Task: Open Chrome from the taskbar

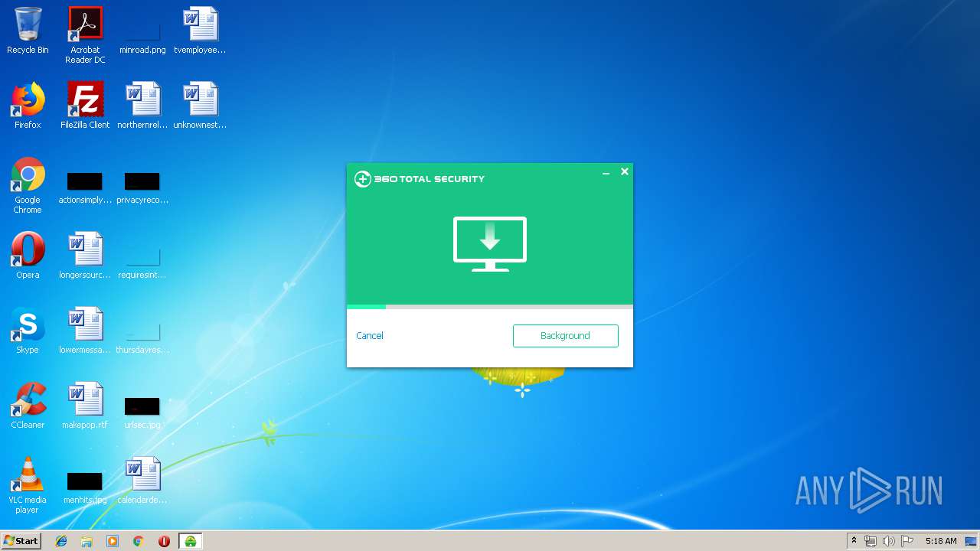Action: (138, 541)
